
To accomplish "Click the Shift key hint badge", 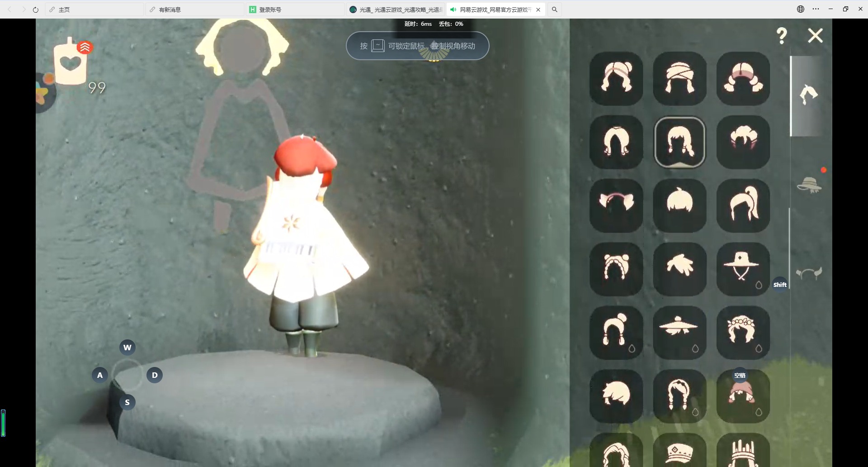I will click(780, 285).
